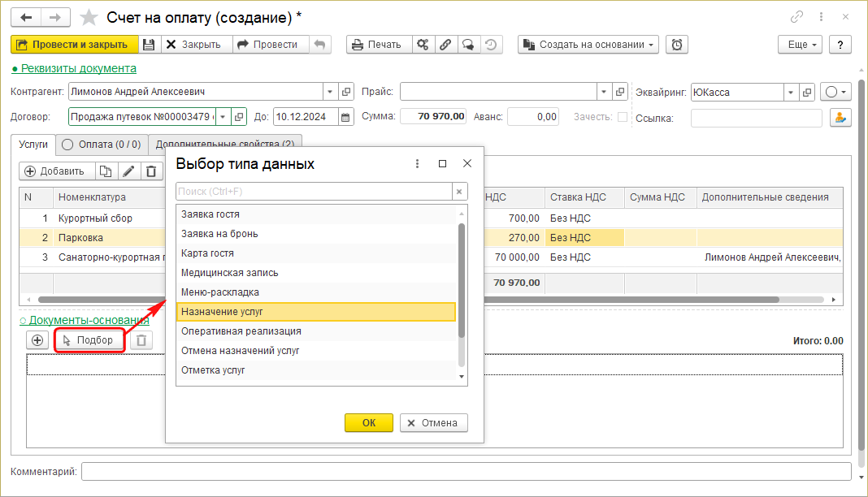Click pencil edit icon in Услуги toolbar
This screenshot has width=868, height=497.
pos(128,171)
